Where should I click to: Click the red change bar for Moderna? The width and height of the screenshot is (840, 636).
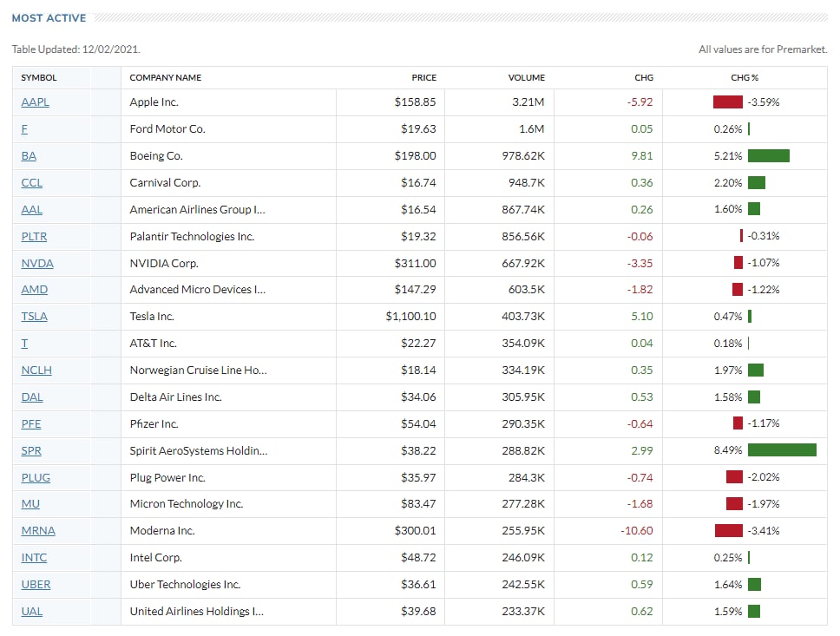pos(729,530)
